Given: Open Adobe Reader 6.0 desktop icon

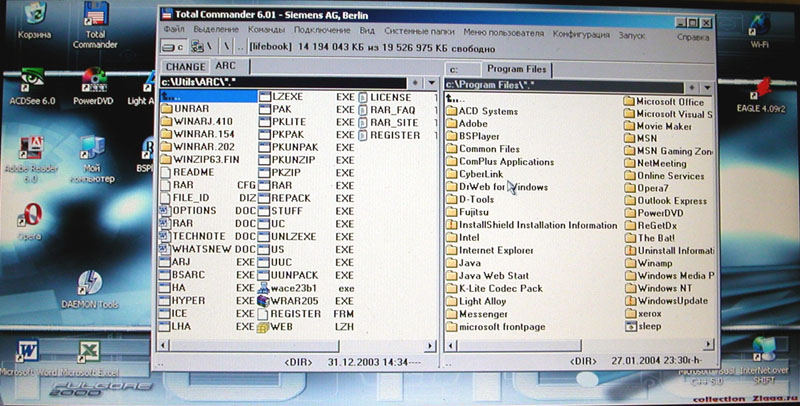Looking at the screenshot, I should (31, 160).
